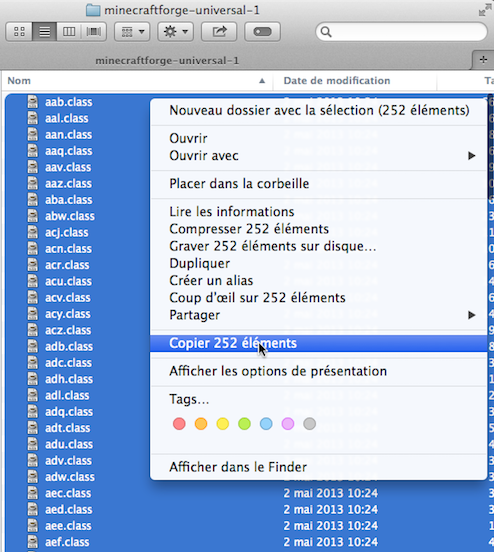Click the aaq.class file icon
494x552 pixels.
click(33, 151)
